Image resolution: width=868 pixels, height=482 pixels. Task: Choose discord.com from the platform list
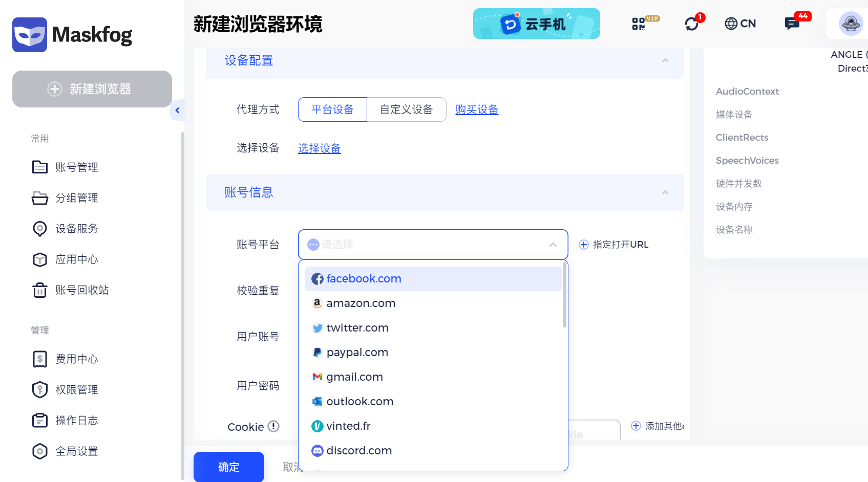point(433,451)
